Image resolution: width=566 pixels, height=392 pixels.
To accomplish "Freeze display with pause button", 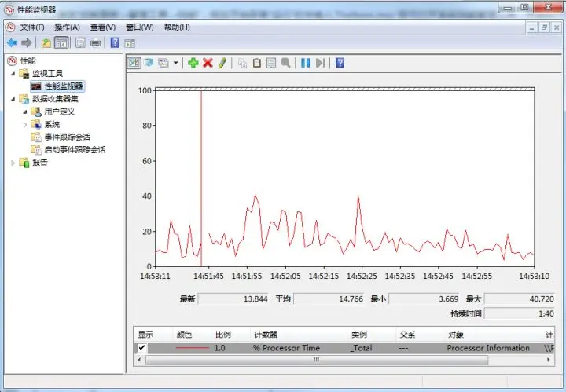I will [305, 63].
